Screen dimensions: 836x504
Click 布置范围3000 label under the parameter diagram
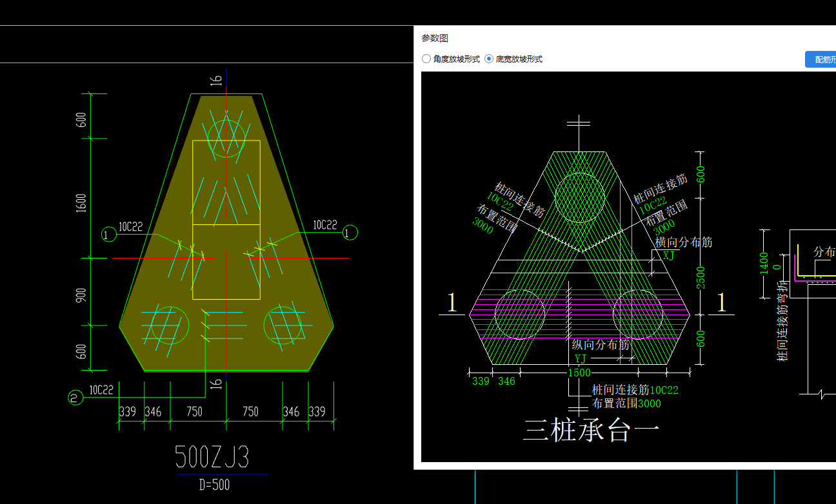coord(626,403)
